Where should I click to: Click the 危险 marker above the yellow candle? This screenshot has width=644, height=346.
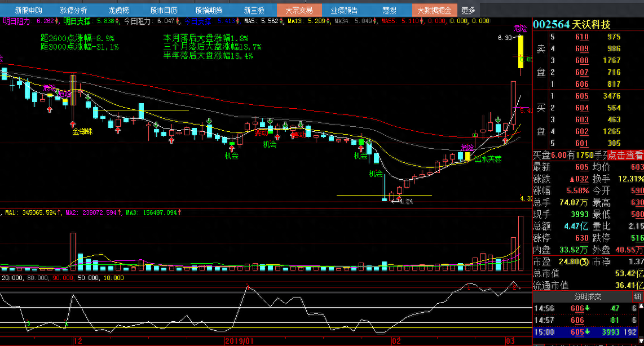tap(521, 28)
